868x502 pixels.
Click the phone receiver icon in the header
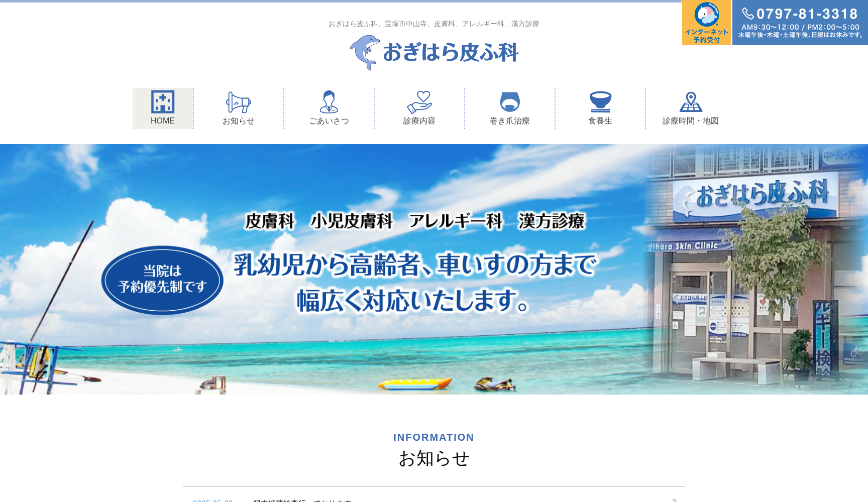pos(747,14)
